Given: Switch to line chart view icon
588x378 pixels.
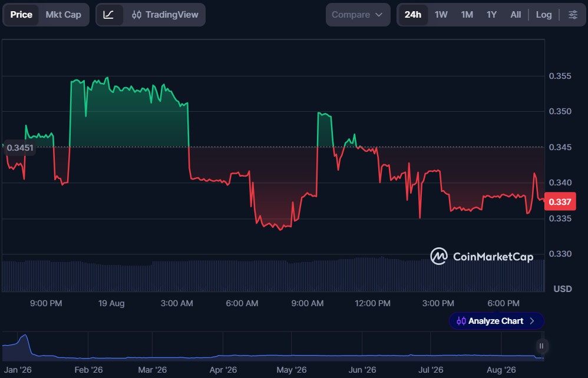Looking at the screenshot, I should pos(109,15).
